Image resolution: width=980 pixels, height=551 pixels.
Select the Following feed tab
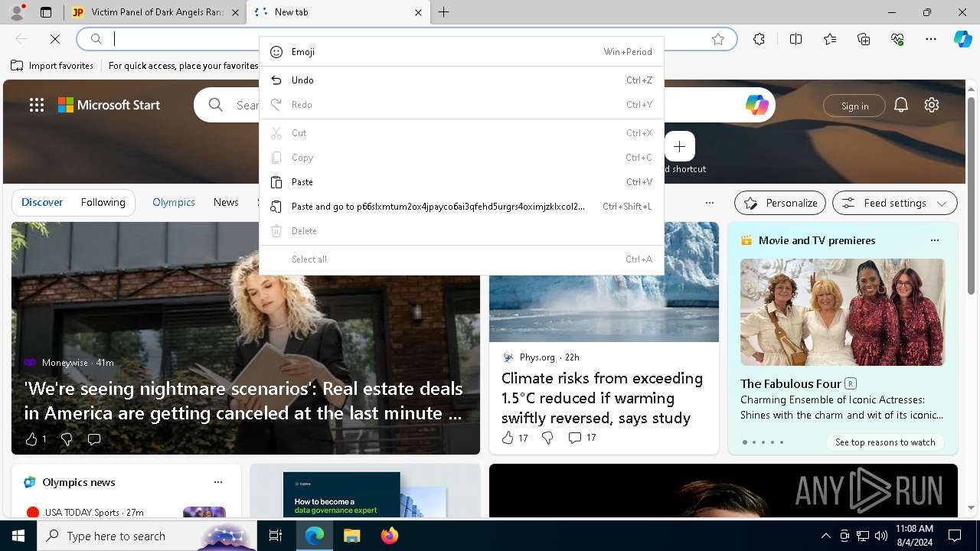[x=103, y=203]
